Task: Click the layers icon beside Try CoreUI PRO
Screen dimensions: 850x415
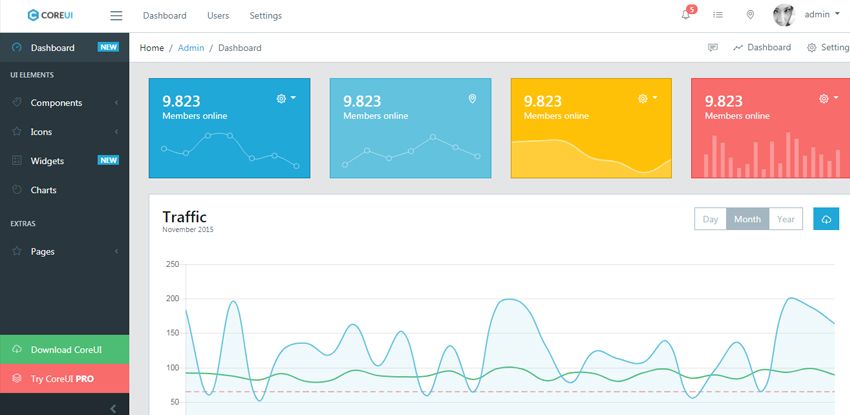Action: click(17, 378)
